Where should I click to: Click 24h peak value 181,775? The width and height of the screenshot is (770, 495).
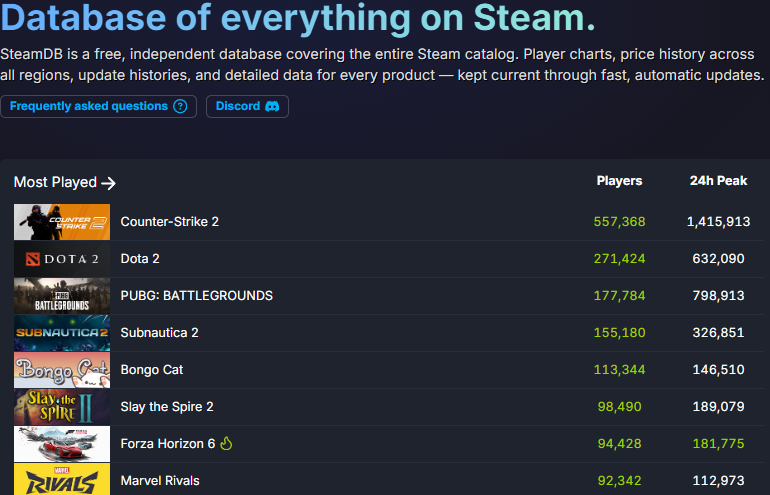[x=718, y=443]
